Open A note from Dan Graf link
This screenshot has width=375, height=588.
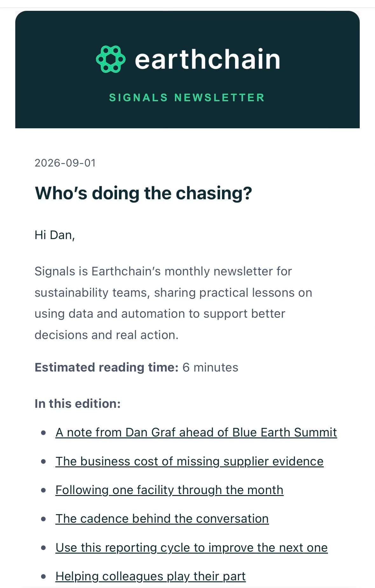pos(196,432)
